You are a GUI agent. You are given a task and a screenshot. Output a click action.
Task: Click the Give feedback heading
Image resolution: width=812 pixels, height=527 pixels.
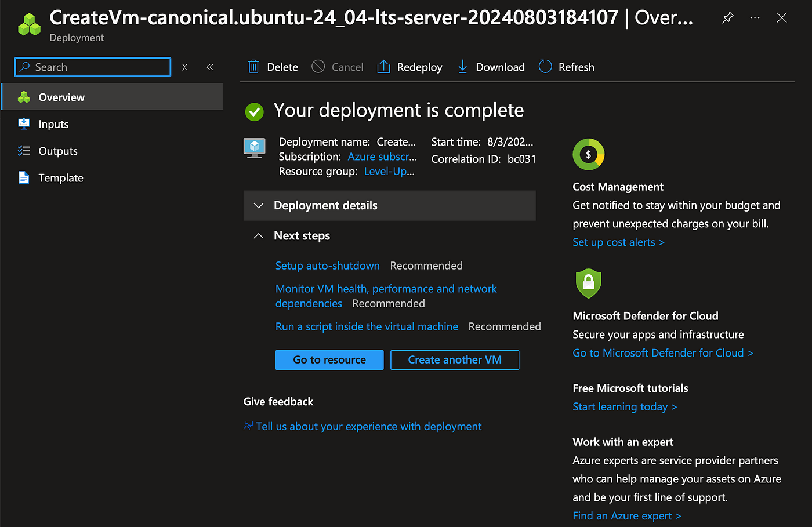(278, 402)
